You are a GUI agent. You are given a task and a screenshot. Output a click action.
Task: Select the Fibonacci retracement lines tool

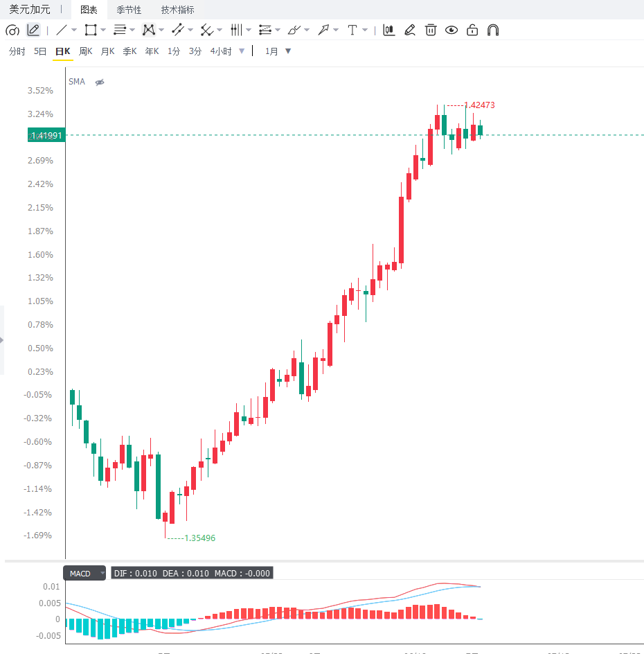point(265,30)
